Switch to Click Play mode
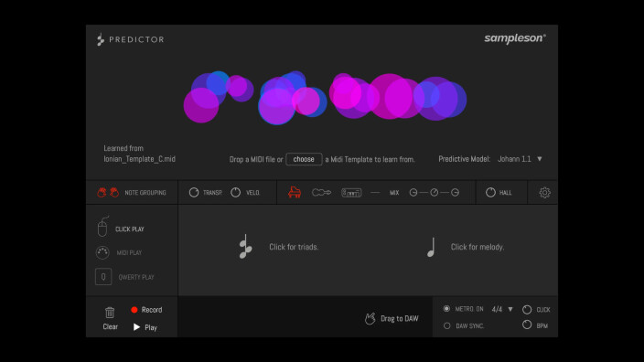The height and width of the screenshot is (362, 644). point(121,227)
